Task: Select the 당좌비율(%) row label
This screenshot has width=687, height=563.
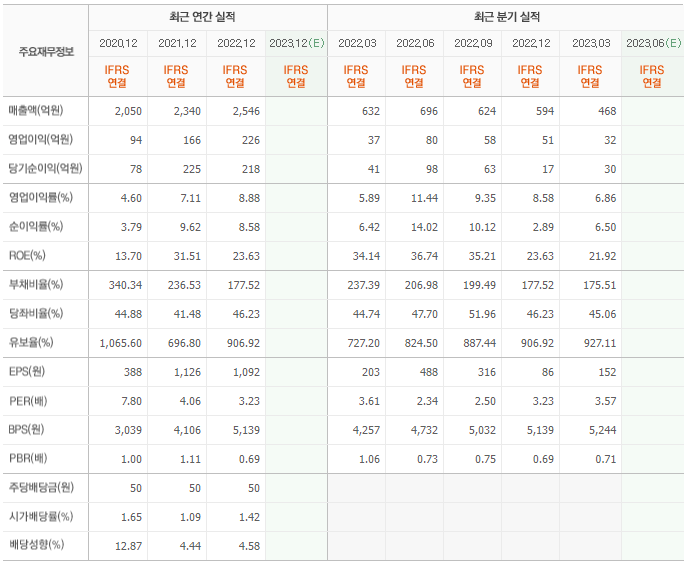Action: click(x=36, y=313)
